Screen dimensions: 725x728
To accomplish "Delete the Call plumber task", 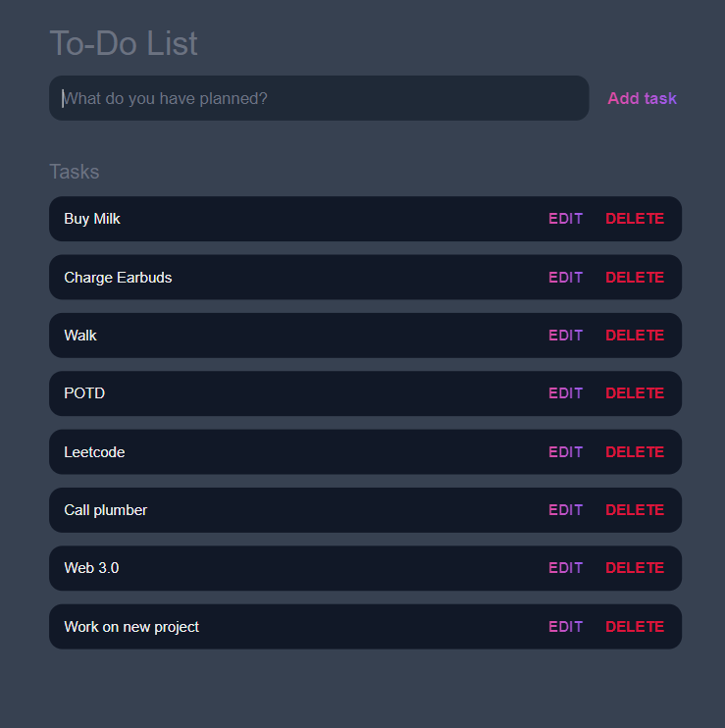I will coord(635,510).
